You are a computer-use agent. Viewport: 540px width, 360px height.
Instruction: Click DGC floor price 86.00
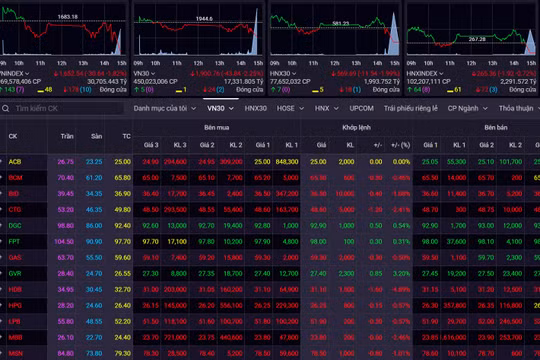pyautogui.click(x=94, y=226)
